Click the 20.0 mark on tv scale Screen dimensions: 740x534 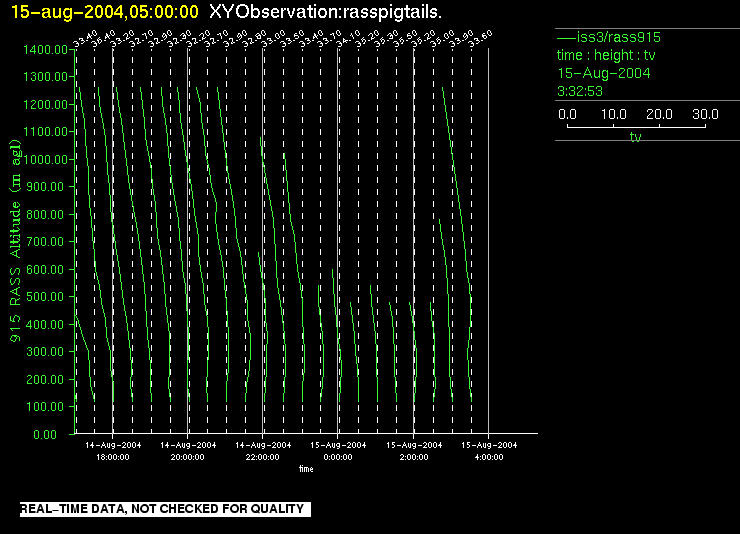659,115
